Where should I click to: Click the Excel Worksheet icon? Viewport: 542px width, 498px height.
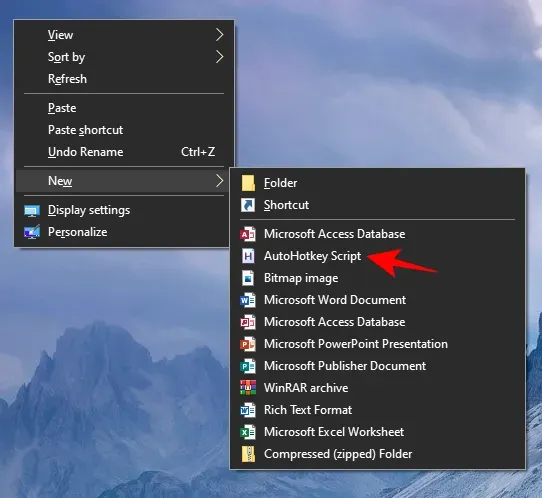(x=248, y=432)
